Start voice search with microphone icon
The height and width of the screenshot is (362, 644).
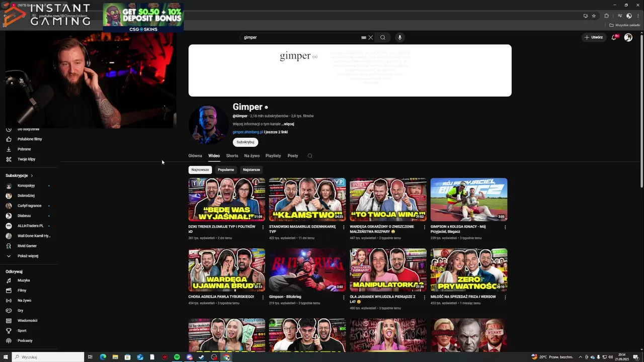(400, 37)
